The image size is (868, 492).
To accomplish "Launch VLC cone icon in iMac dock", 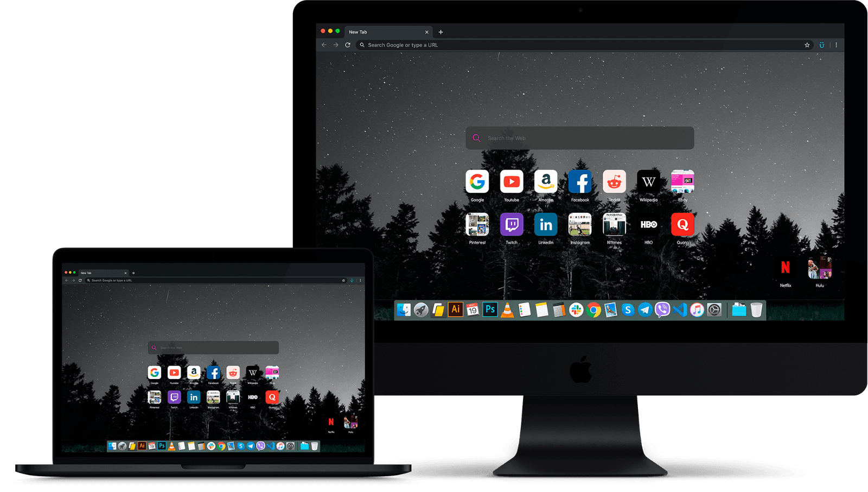I will [x=507, y=310].
